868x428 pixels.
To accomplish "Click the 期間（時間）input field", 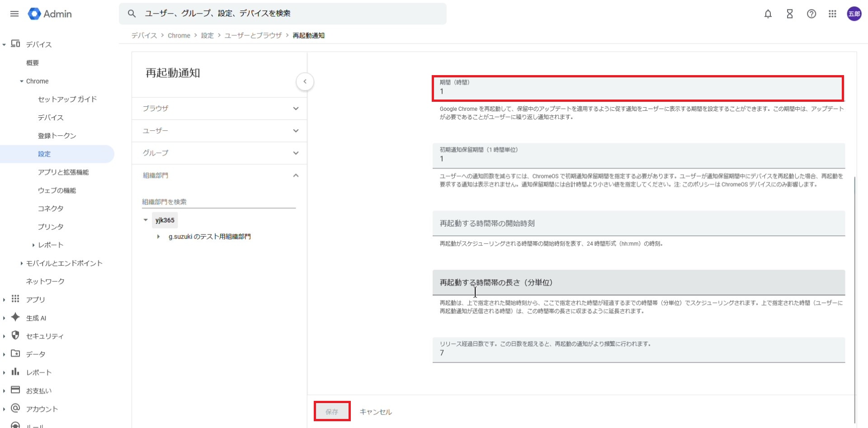I will pos(637,91).
